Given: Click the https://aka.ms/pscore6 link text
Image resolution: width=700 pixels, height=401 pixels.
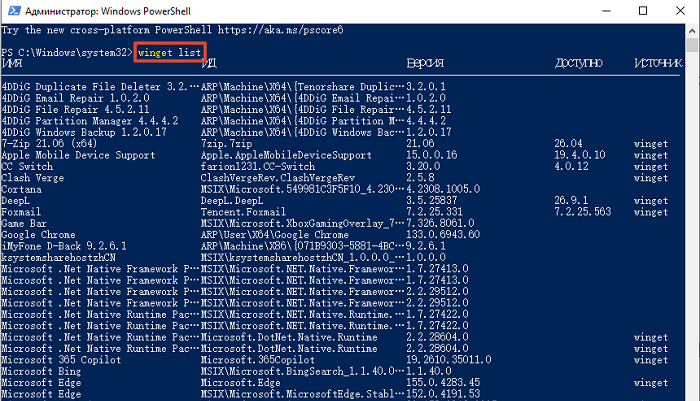Looking at the screenshot, I should pyautogui.click(x=280, y=30).
